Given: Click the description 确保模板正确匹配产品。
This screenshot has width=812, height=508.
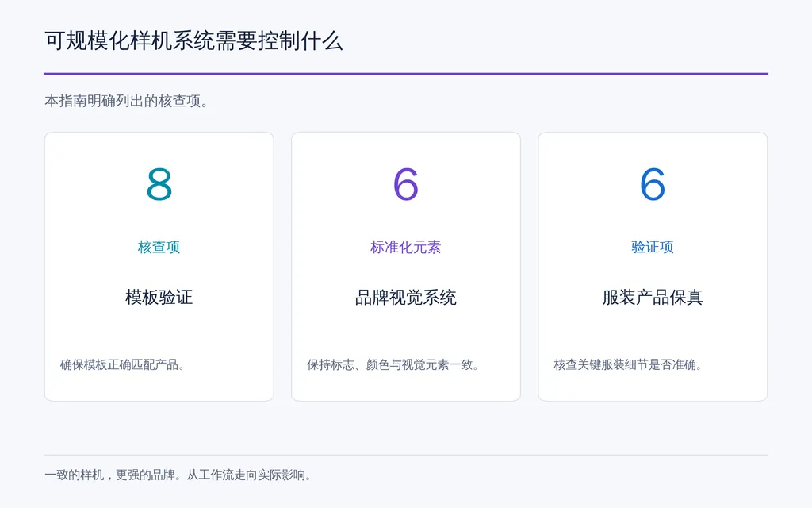Looking at the screenshot, I should tap(123, 364).
